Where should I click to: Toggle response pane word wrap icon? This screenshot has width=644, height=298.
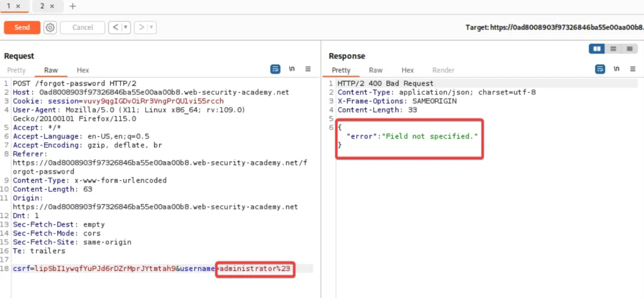coord(600,69)
